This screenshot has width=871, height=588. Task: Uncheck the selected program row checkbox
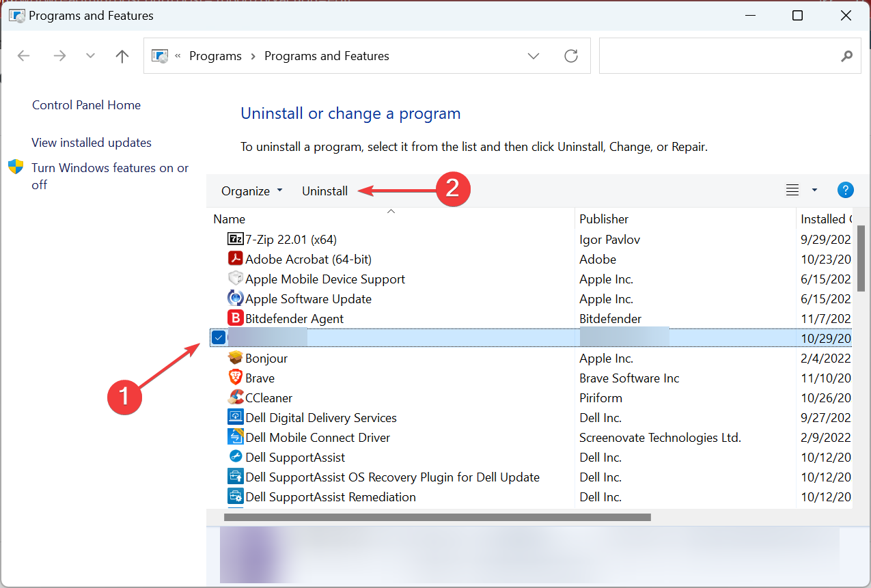coord(218,337)
